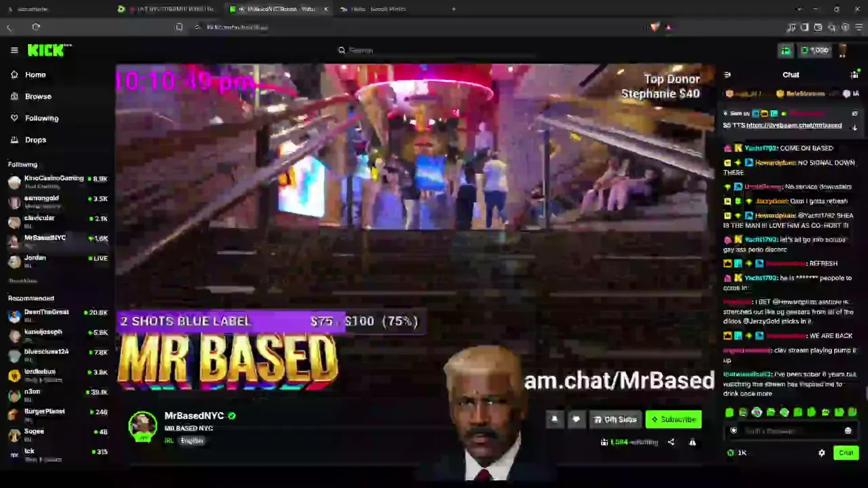Click the MR BASED channel logo overlay on video
868x488 pixels.
coord(228,363)
